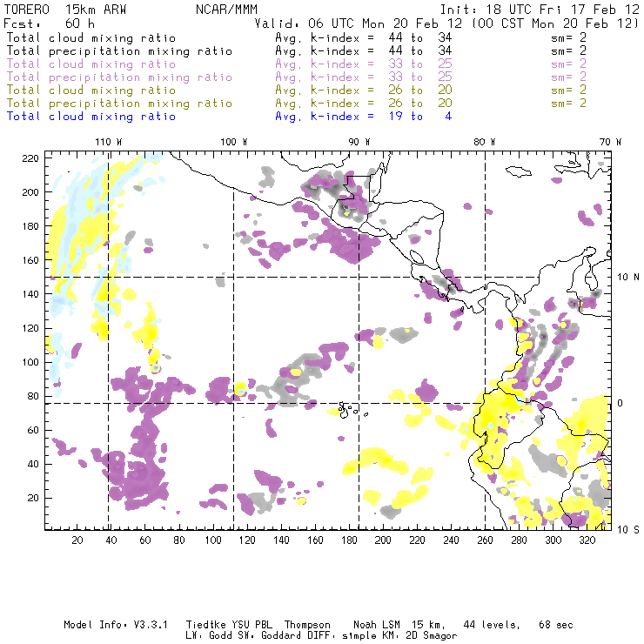This screenshot has width=644, height=644.
Task: Click '140' on the vertical axis
Action: 30,294
